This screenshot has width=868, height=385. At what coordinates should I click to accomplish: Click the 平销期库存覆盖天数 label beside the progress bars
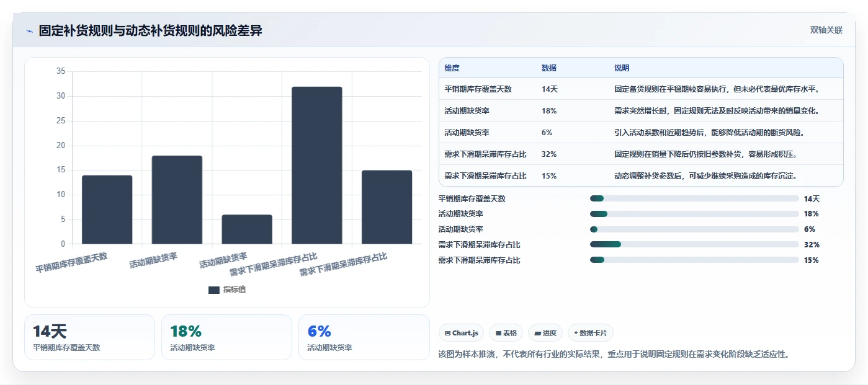(x=472, y=199)
